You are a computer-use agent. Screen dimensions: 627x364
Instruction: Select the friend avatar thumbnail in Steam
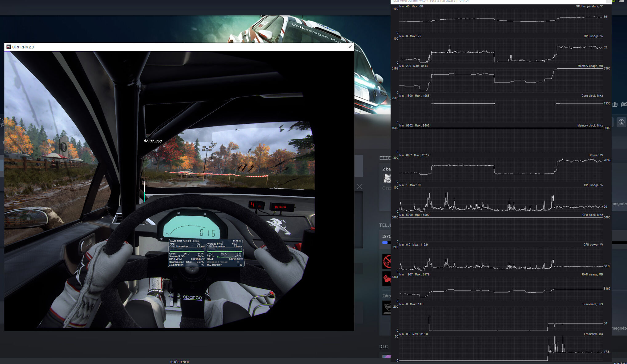coord(387,178)
